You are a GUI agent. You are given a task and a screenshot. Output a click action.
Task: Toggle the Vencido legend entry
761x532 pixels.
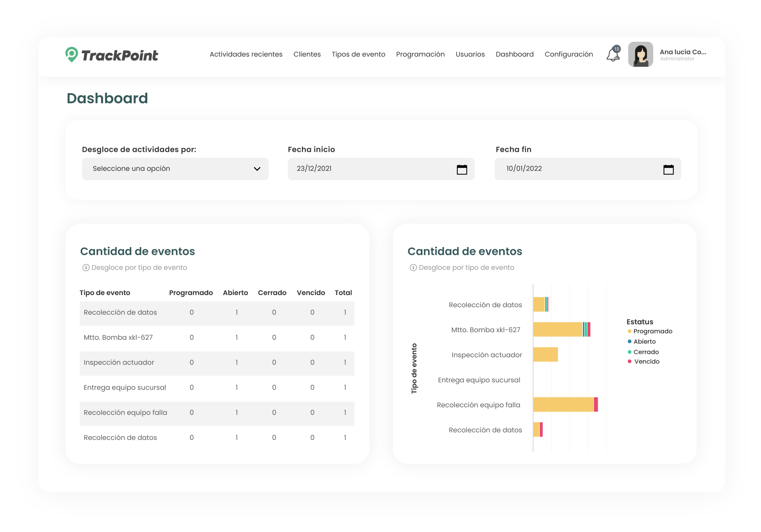(646, 362)
